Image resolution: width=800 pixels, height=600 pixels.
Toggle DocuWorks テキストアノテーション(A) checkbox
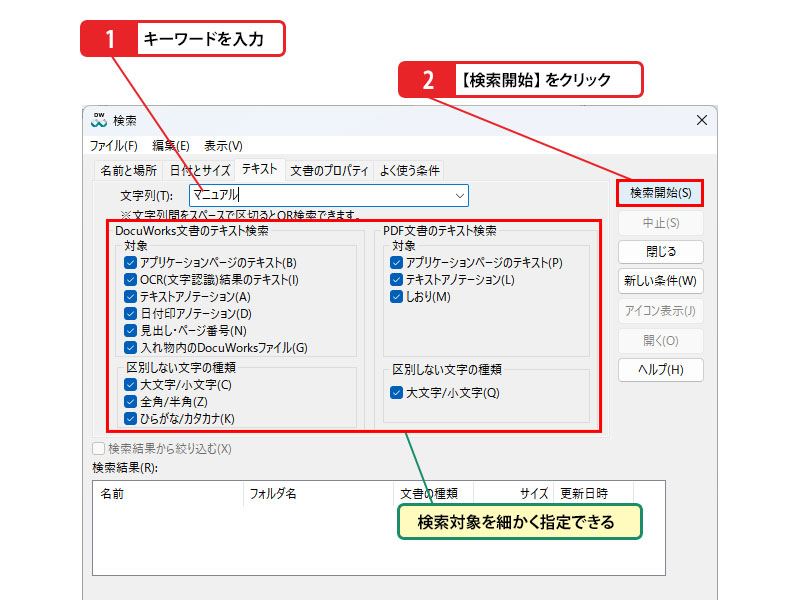130,296
